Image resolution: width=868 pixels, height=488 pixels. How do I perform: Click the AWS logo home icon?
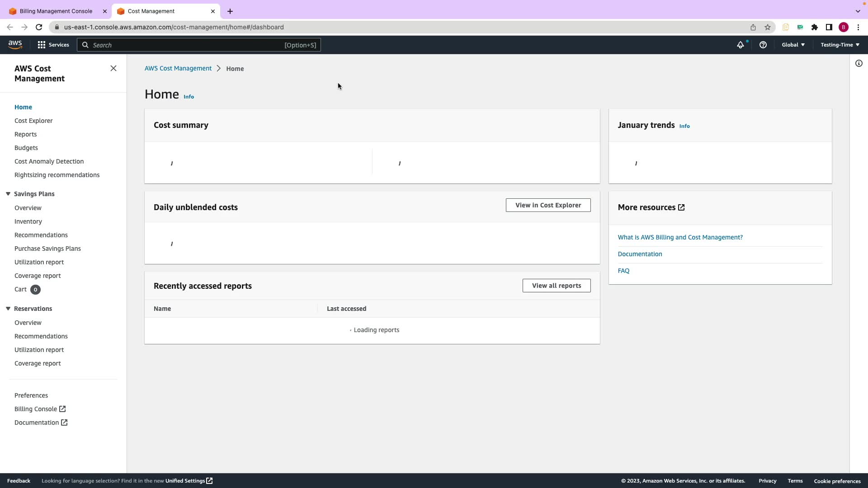(15, 44)
